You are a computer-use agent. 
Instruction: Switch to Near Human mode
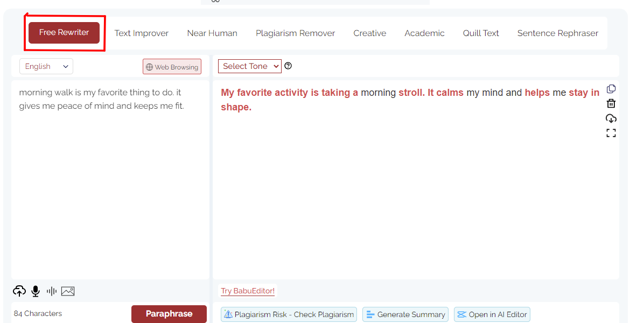(212, 33)
